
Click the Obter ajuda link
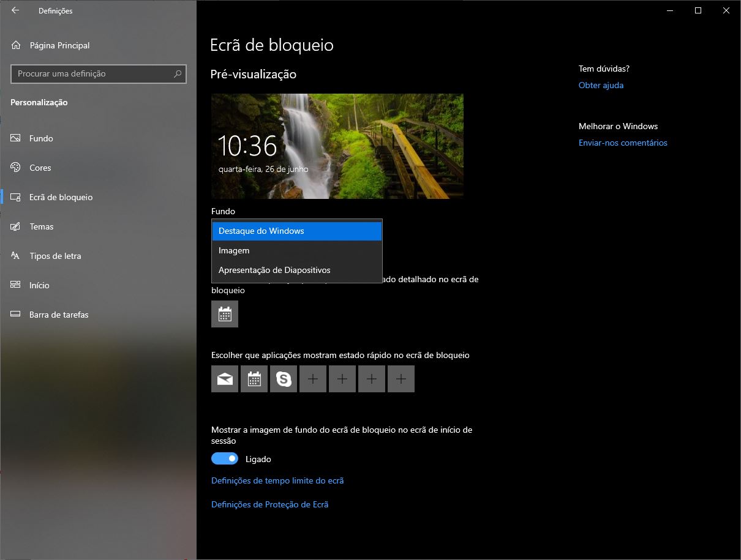(601, 85)
